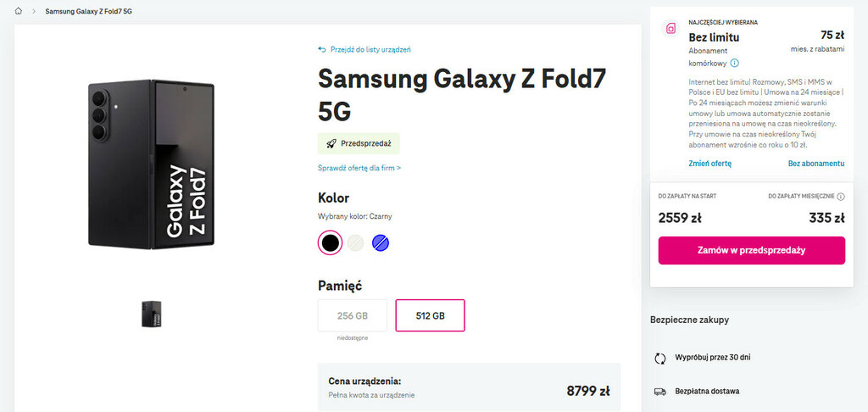Choose the white color swatch
Viewport: 868px width, 412px height.
coord(356,243)
